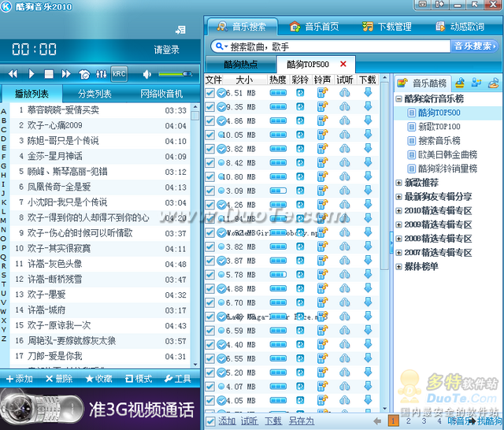Click the stop playback button
Viewport: 504px width, 430px height.
tap(49, 74)
